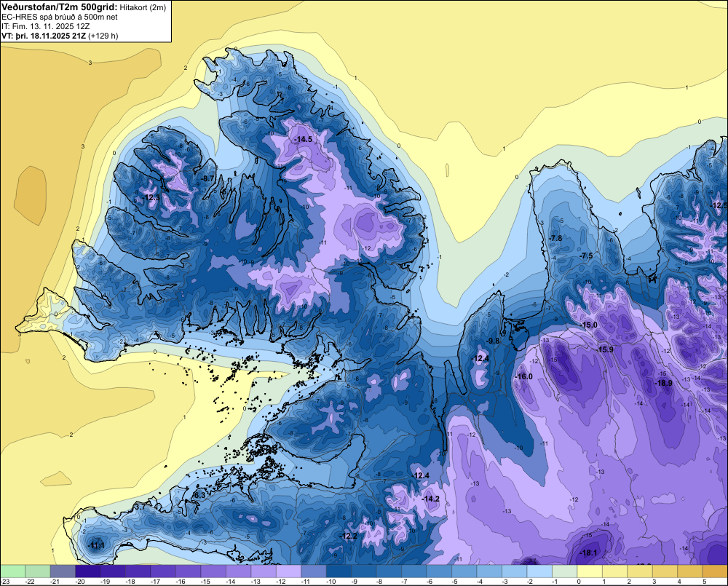Viewport: 728px width, 586px height.
Task: Click the -14.5 temperature value on the map
Action: 302,139
